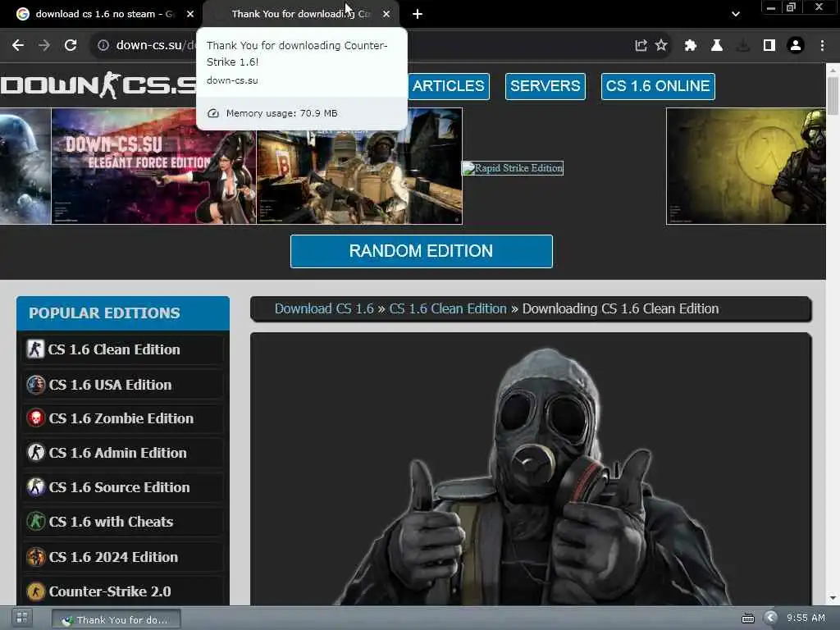
Task: Open the Downloads toolbar icon
Action: point(743,46)
